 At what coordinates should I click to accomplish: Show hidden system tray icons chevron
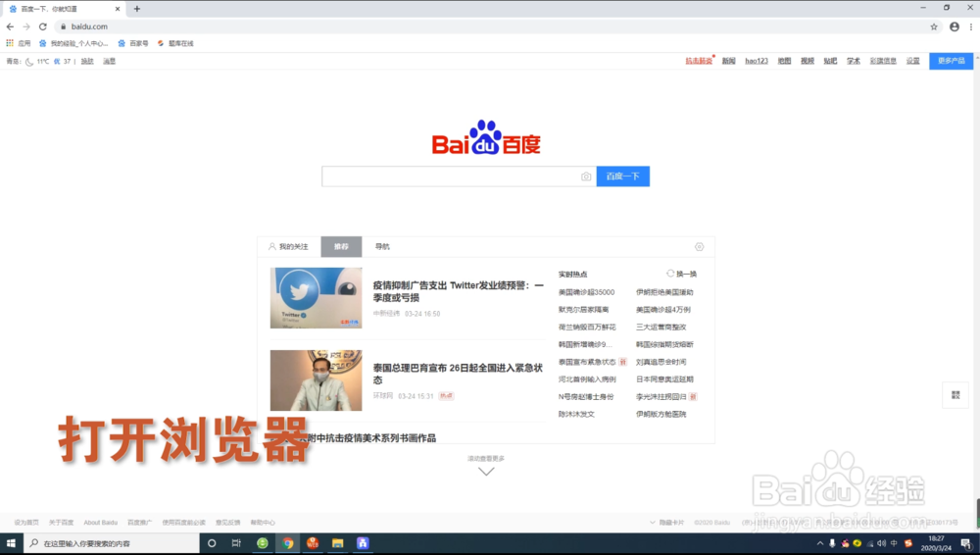point(820,543)
